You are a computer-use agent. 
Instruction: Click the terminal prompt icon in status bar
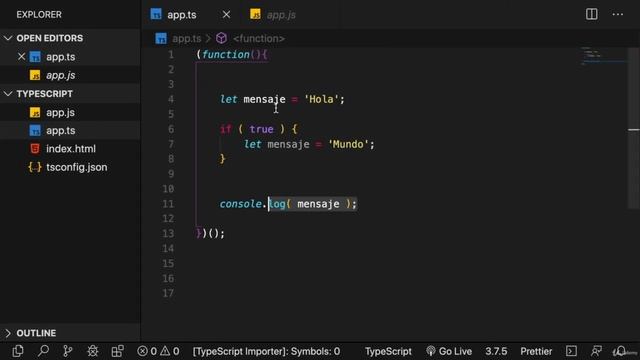[x=571, y=351]
